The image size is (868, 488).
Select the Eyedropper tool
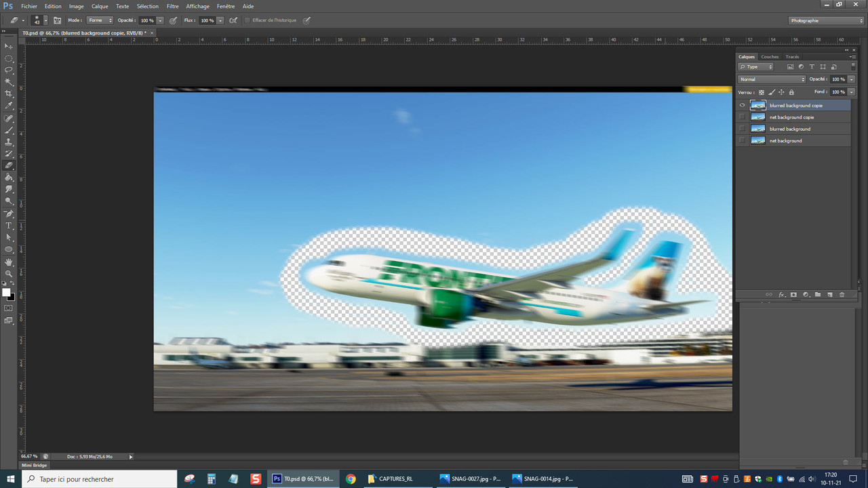(x=9, y=106)
